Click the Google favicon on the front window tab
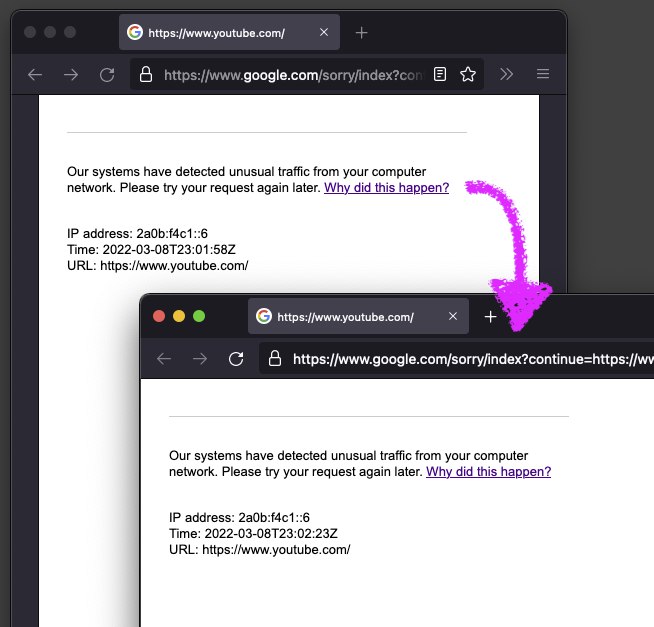Viewport: 654px width, 627px height. [264, 316]
